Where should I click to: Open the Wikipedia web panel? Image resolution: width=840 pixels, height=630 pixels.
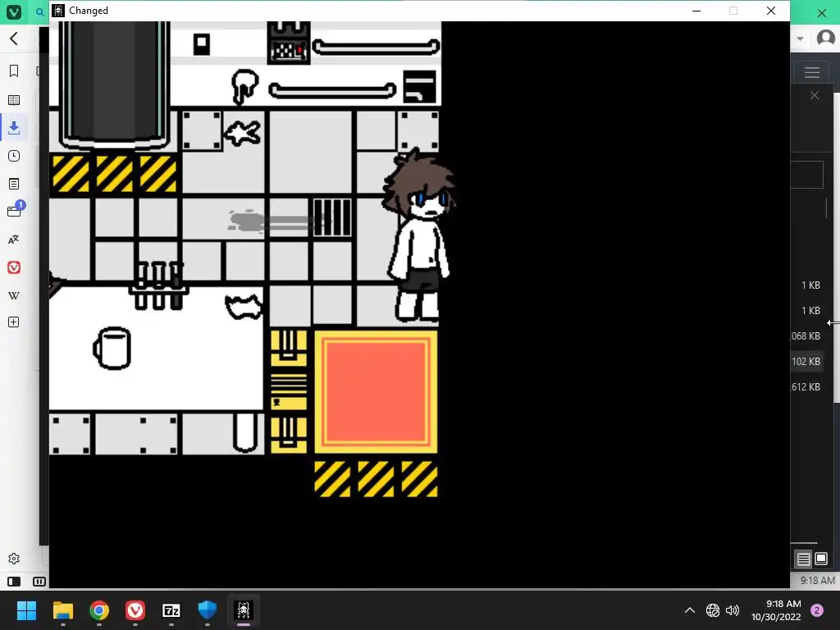(14, 295)
